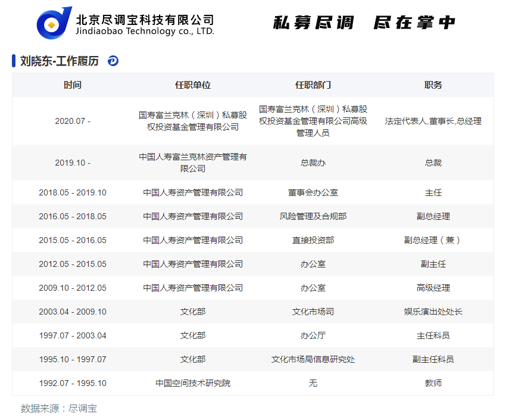Click the 时间 column header

coord(73,85)
